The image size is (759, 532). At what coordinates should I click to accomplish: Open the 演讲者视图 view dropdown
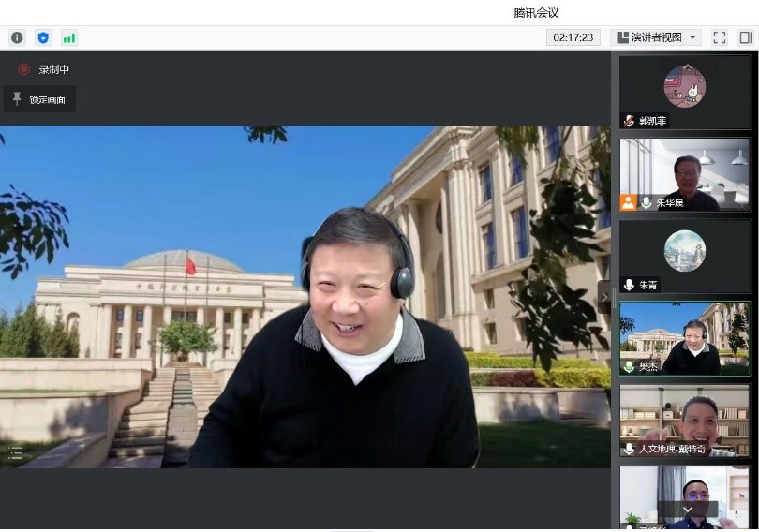click(x=655, y=37)
